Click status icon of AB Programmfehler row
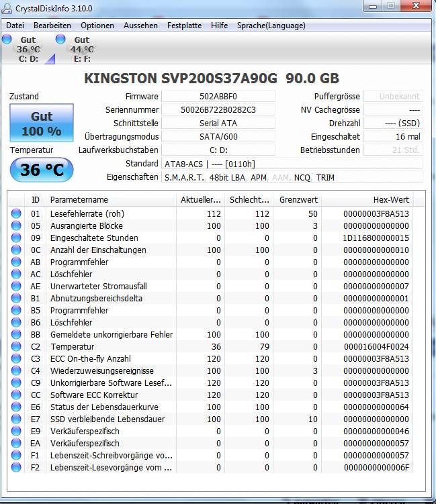Image resolution: width=436 pixels, height=504 pixels. 16,262
